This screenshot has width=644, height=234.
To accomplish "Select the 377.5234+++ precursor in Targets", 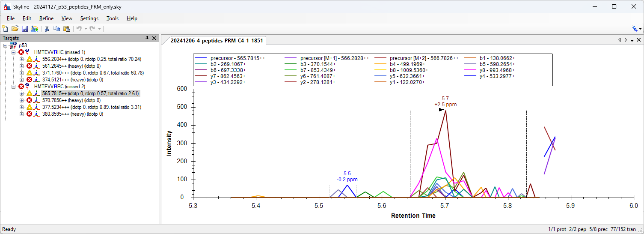I will (x=92, y=107).
